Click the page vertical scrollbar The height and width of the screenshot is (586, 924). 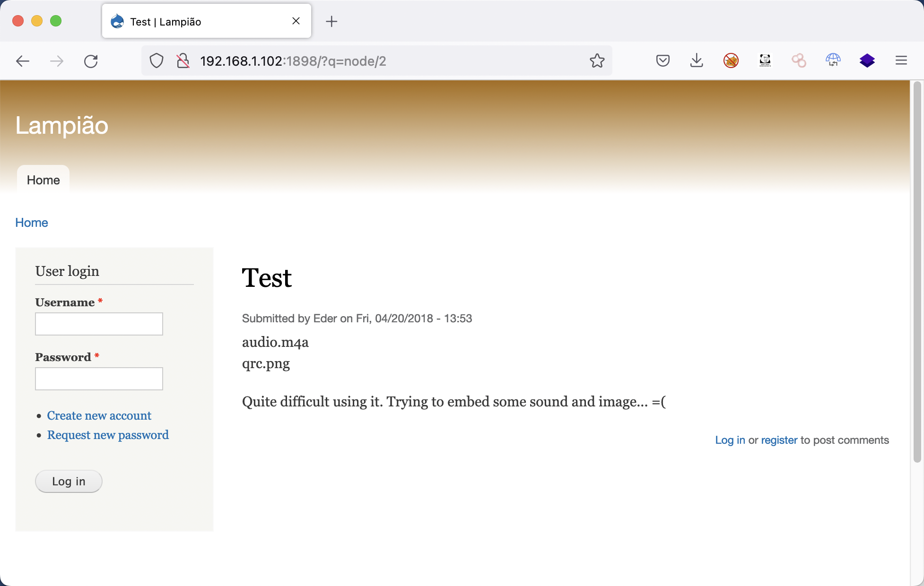click(917, 272)
